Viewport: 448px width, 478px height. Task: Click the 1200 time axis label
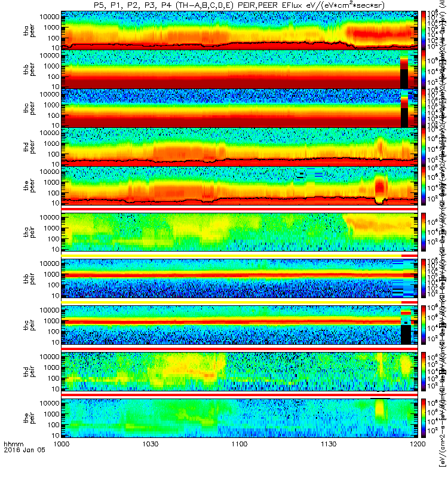pyautogui.click(x=418, y=444)
